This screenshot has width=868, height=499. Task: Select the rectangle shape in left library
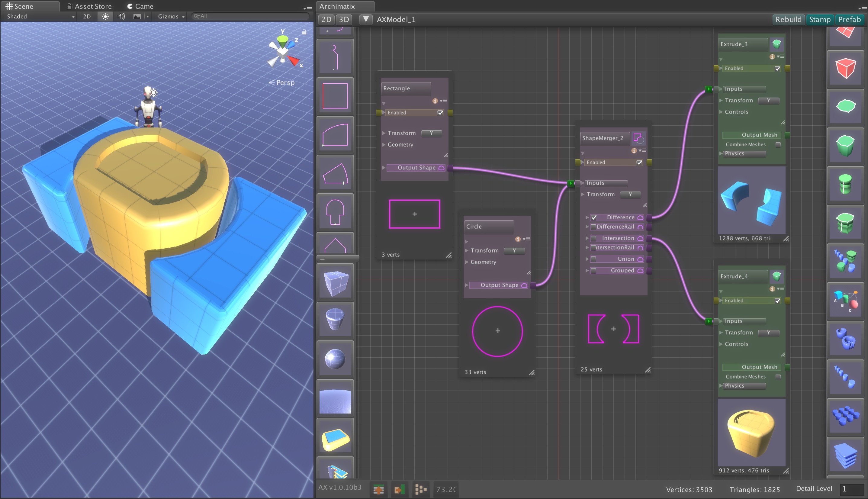coord(335,96)
